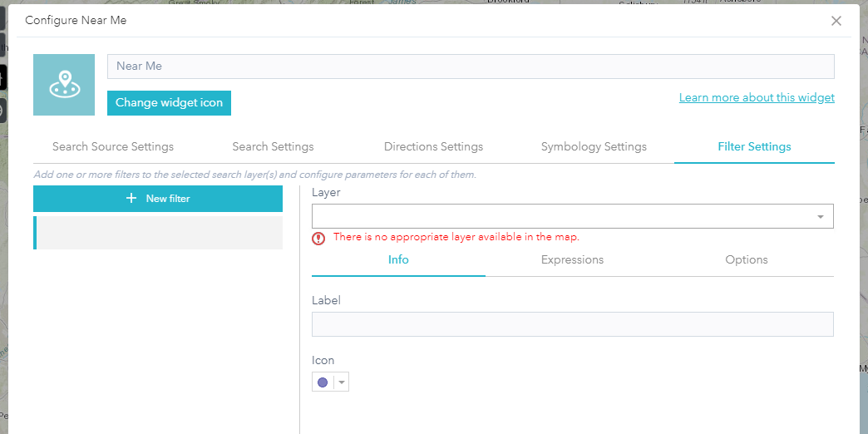The height and width of the screenshot is (434, 868).
Task: Click the Near Me widget icon thumbnail
Action: point(64,85)
